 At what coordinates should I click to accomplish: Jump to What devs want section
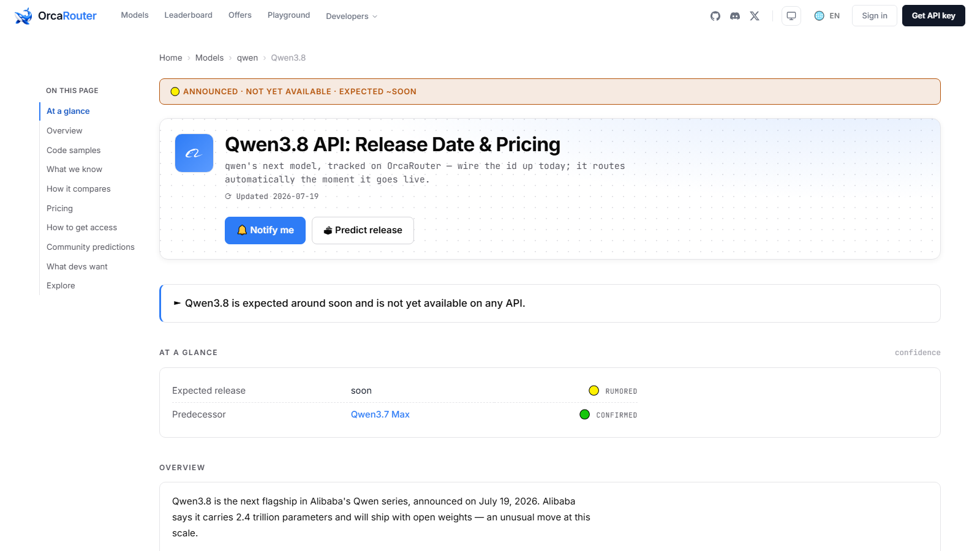[x=77, y=266]
